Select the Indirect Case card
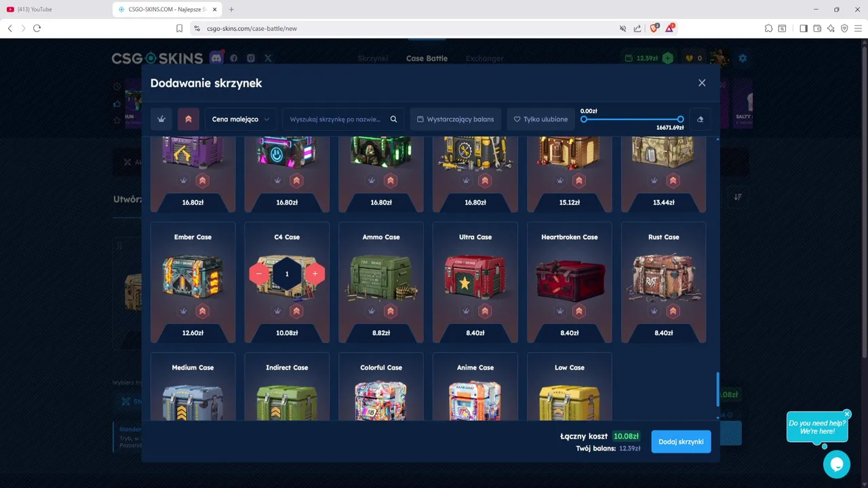Viewport: 868px width, 488px height. tap(287, 386)
